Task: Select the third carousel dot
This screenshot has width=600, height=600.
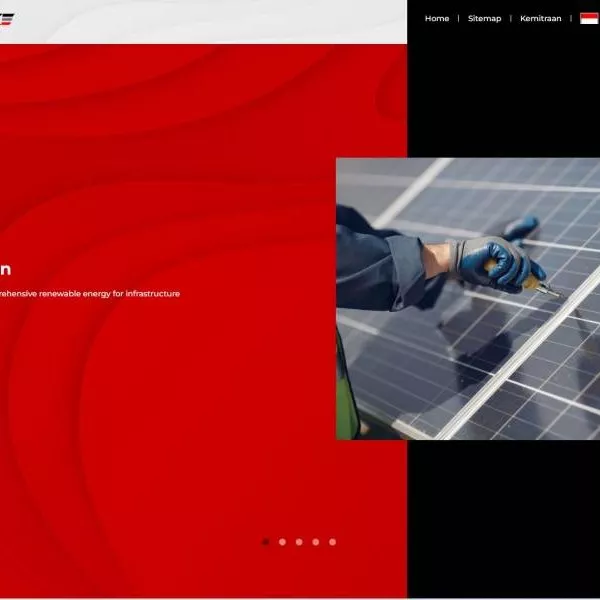Action: pyautogui.click(x=299, y=542)
